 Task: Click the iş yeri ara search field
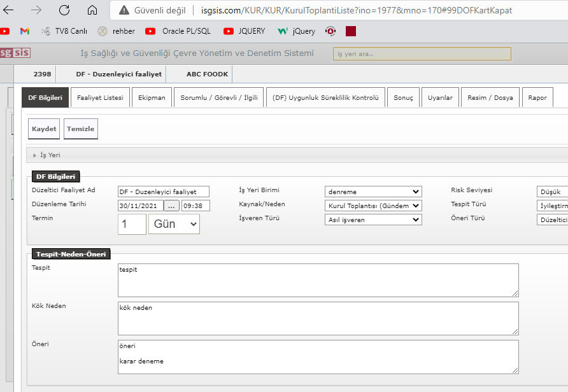point(422,53)
